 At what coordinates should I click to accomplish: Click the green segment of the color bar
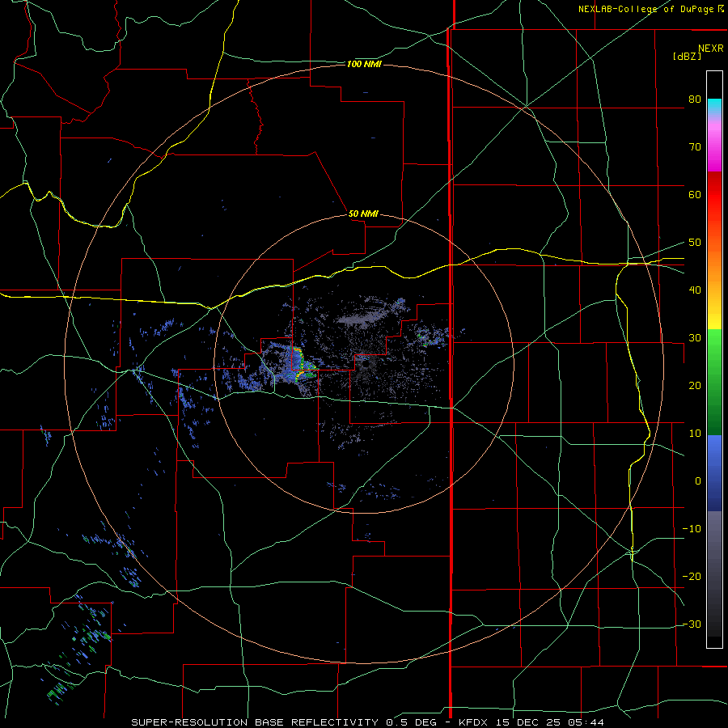714,382
